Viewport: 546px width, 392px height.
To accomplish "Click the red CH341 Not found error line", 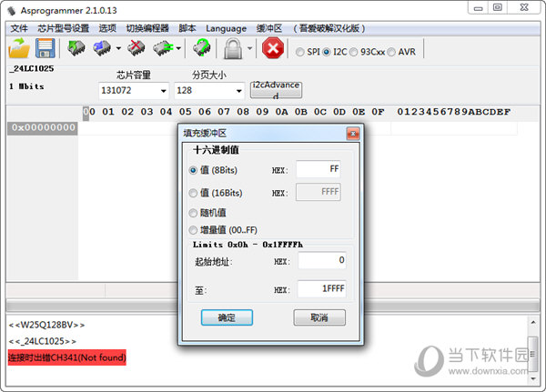I will pos(66,357).
